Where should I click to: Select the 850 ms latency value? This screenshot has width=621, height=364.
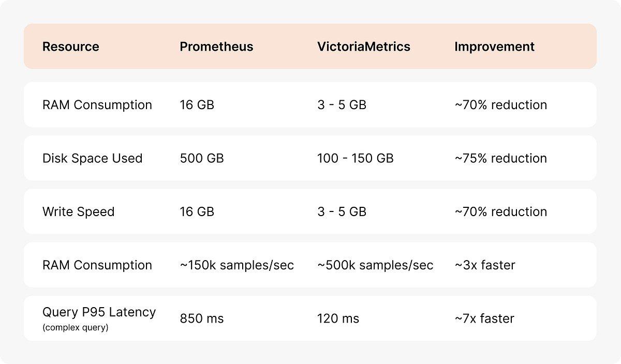pyautogui.click(x=202, y=318)
